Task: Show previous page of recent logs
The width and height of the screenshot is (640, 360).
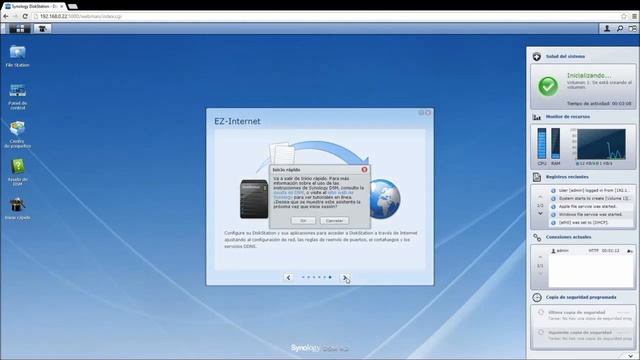Action: pos(540,197)
